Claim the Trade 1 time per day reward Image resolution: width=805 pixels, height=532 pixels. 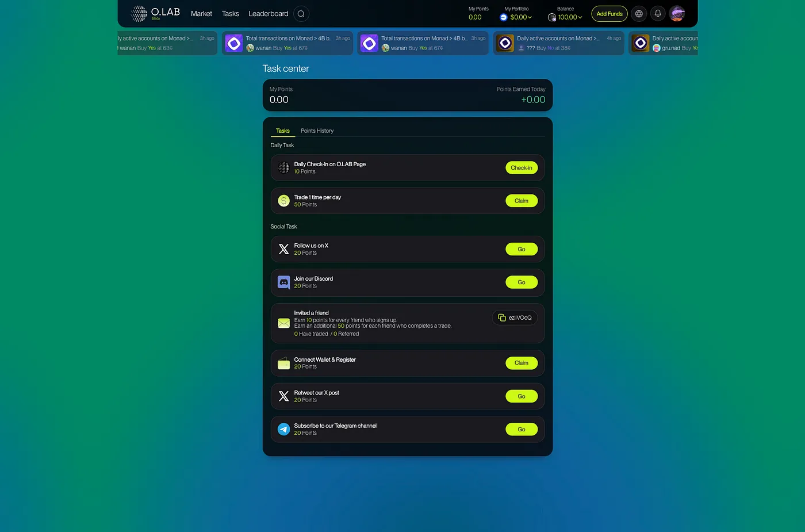coord(521,201)
